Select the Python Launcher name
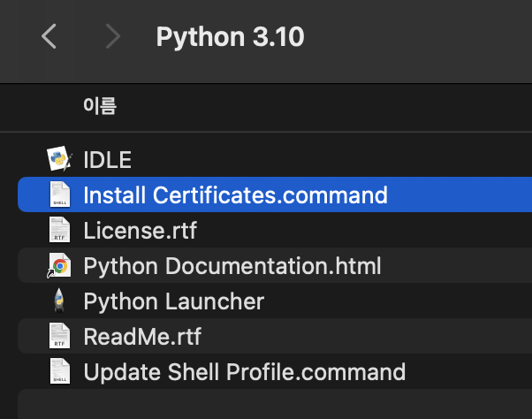This screenshot has height=419, width=532. (x=174, y=301)
